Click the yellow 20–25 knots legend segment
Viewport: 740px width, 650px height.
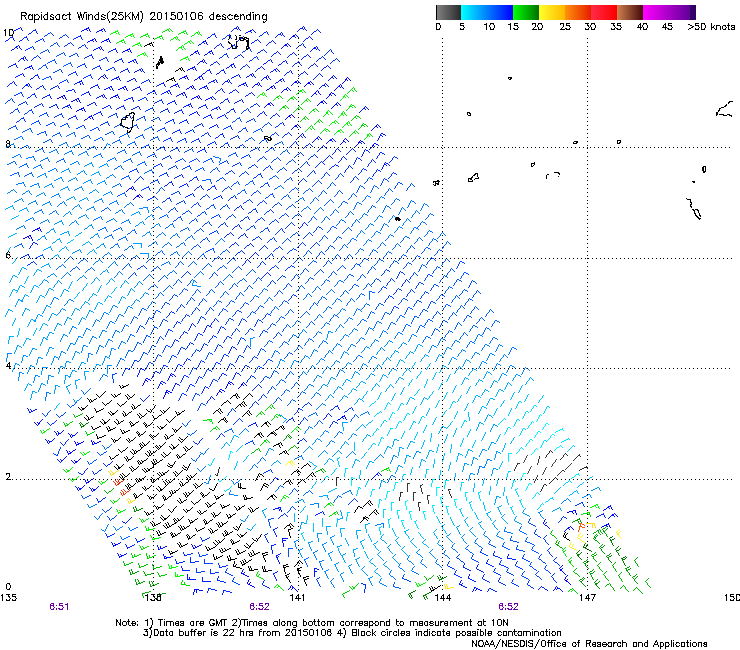[552, 12]
